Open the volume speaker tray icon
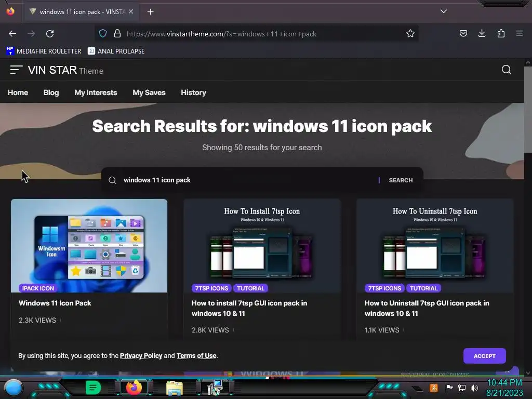The width and height of the screenshot is (532, 399). pos(474,388)
